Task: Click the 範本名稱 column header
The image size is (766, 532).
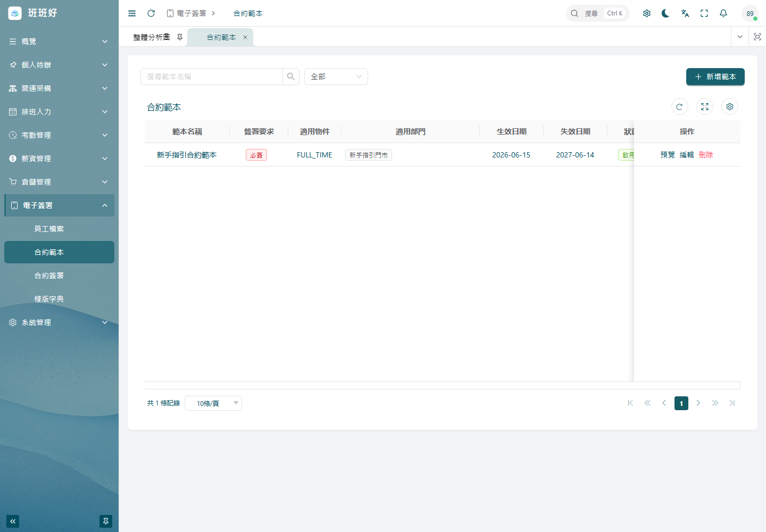Action: pyautogui.click(x=187, y=131)
